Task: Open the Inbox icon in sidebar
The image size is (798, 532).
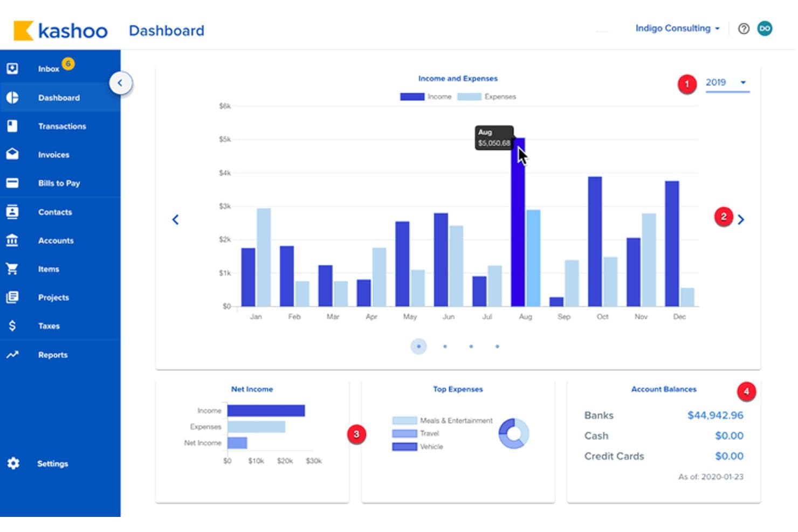Action: coord(12,68)
